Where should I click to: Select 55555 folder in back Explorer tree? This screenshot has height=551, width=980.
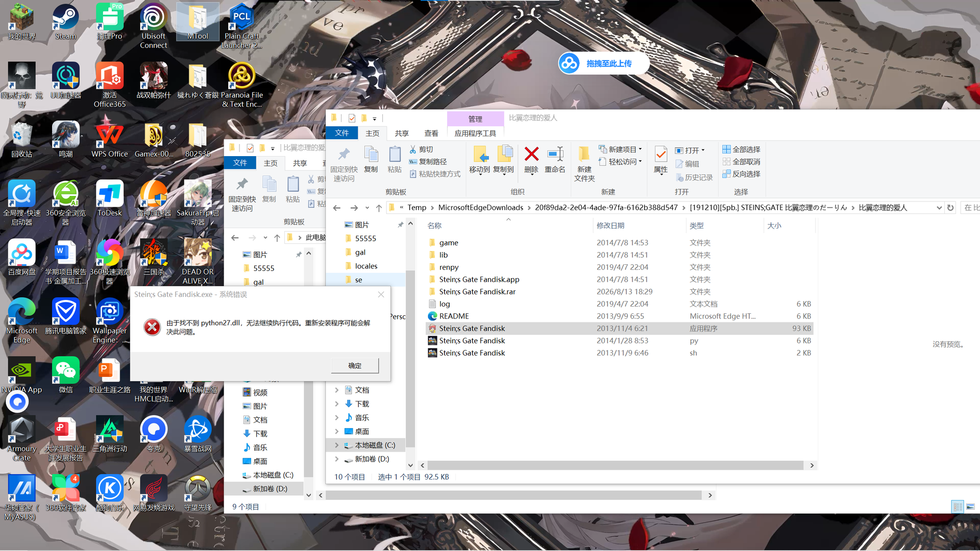click(x=263, y=268)
